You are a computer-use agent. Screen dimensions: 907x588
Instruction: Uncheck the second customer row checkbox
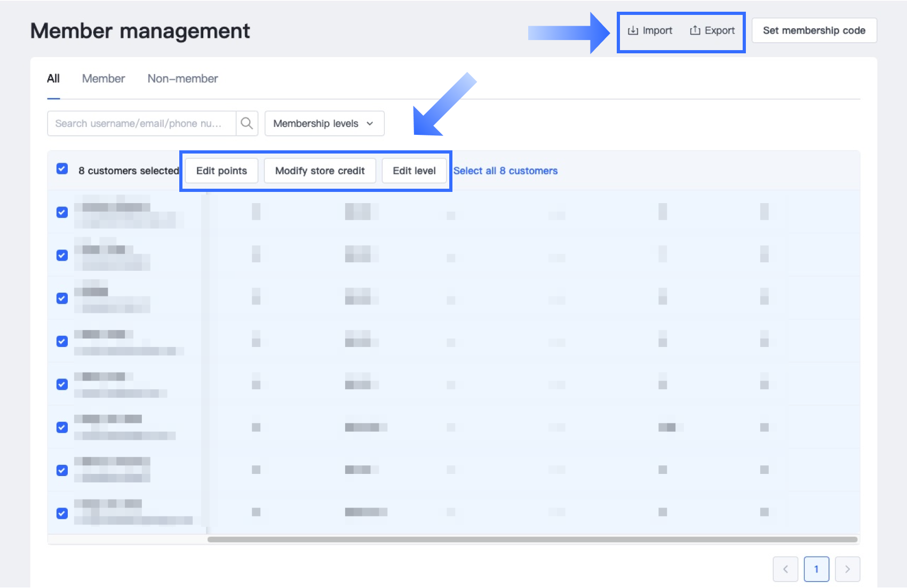(x=62, y=255)
